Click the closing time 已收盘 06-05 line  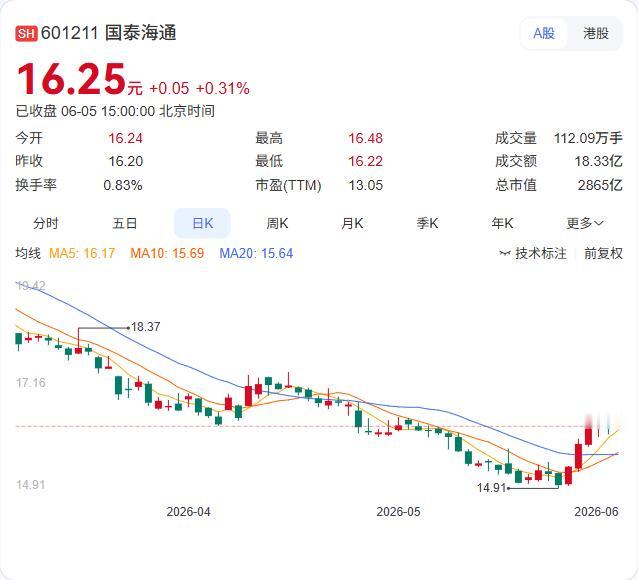pyautogui.click(x=115, y=111)
